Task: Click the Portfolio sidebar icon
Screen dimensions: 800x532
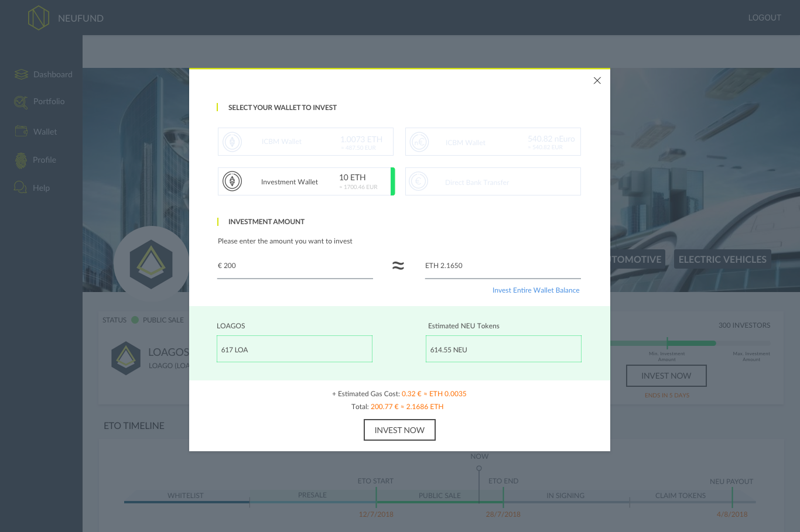Action: pyautogui.click(x=20, y=102)
